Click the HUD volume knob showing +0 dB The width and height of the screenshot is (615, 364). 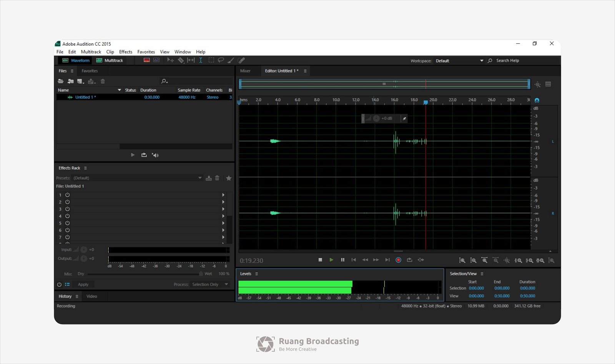click(376, 118)
